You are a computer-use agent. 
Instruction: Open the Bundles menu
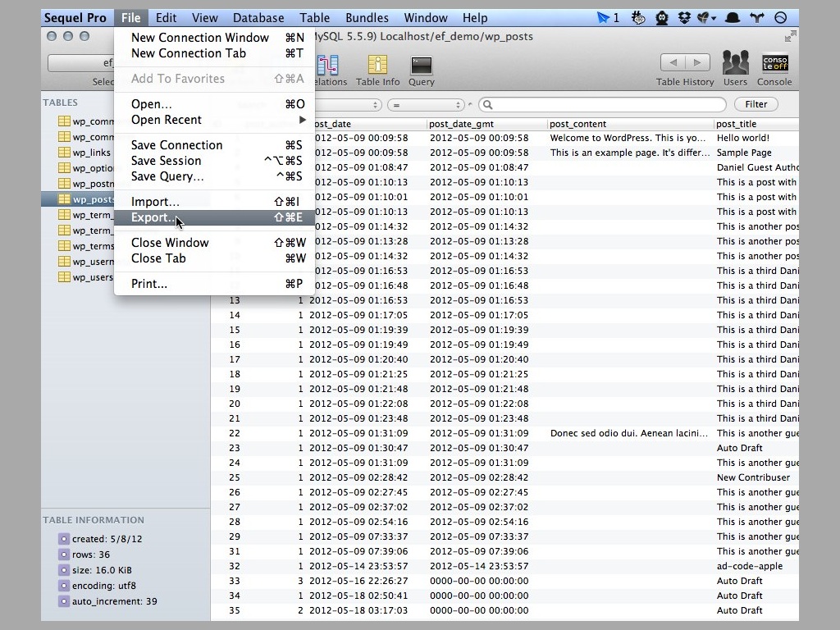tap(367, 18)
